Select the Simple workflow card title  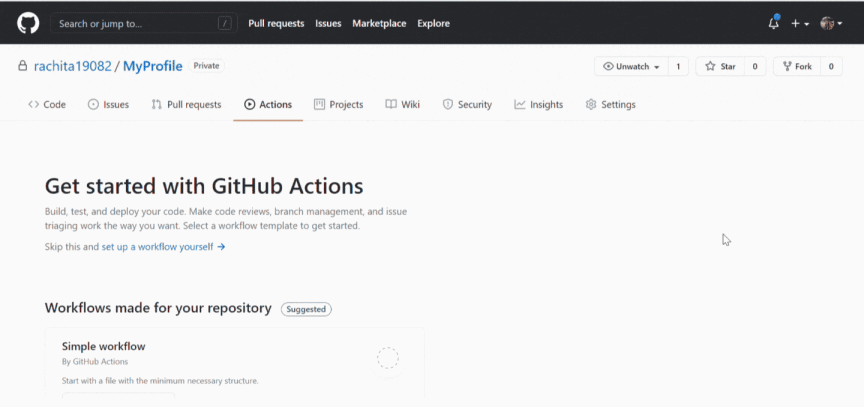tap(104, 346)
